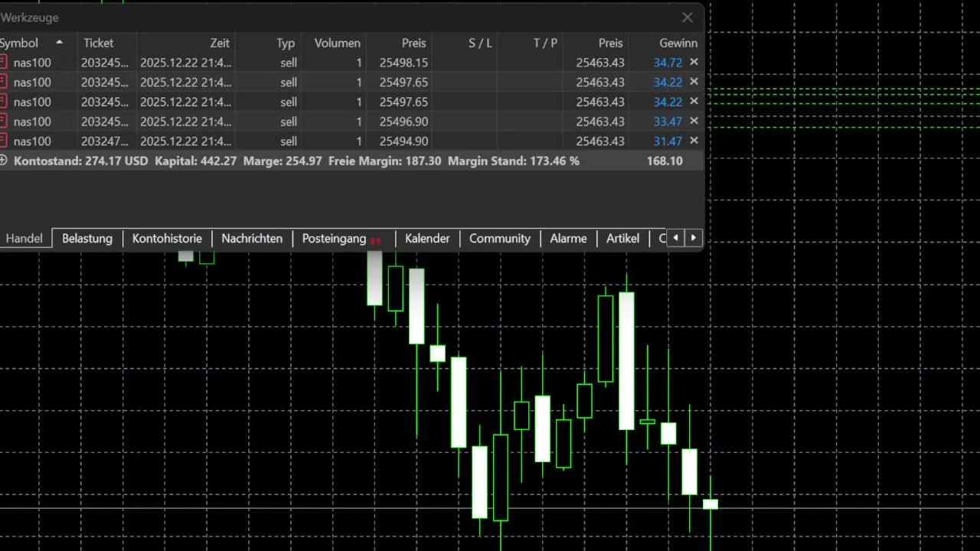Open the Belastung tab

[x=87, y=238]
